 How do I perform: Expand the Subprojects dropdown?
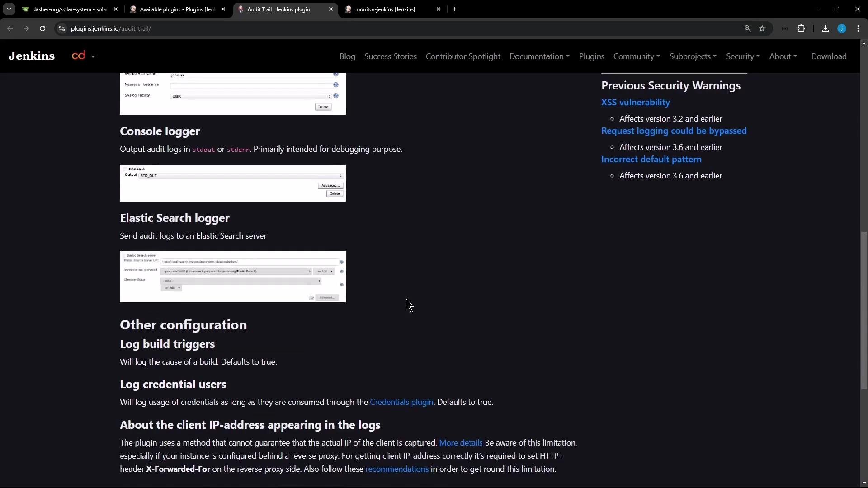(x=693, y=56)
